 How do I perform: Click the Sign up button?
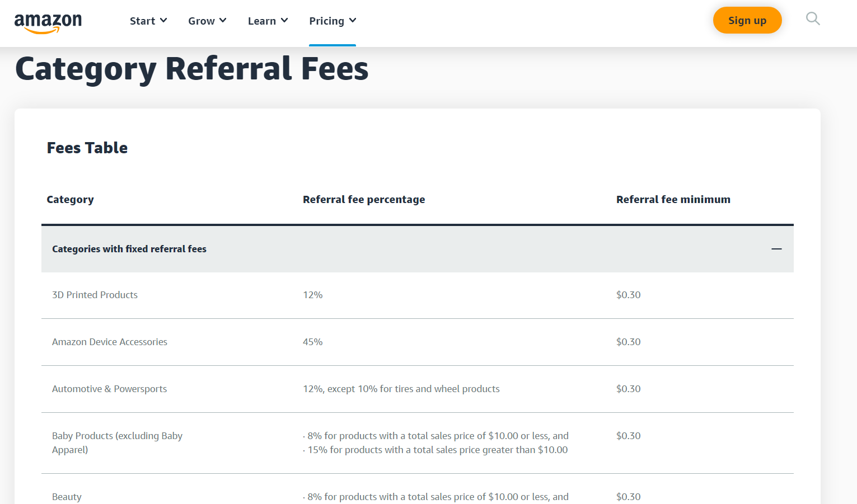[x=747, y=21]
